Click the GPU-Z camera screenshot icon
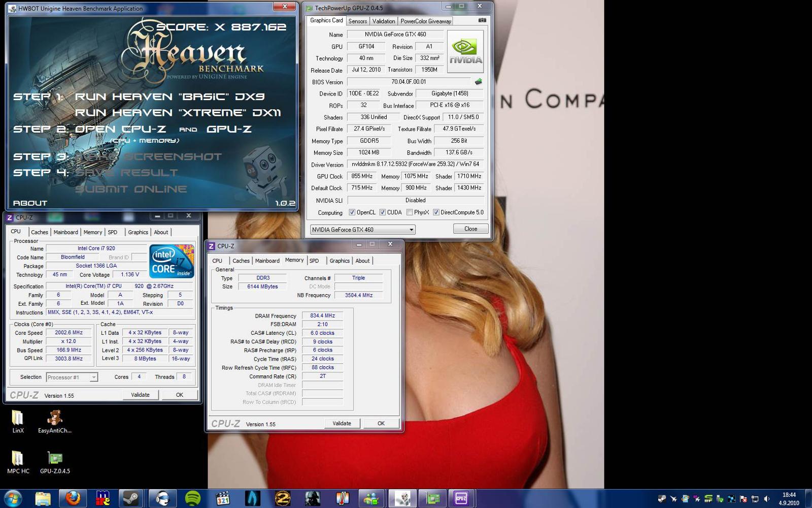Screen dimensions: 812x508 click(482, 20)
